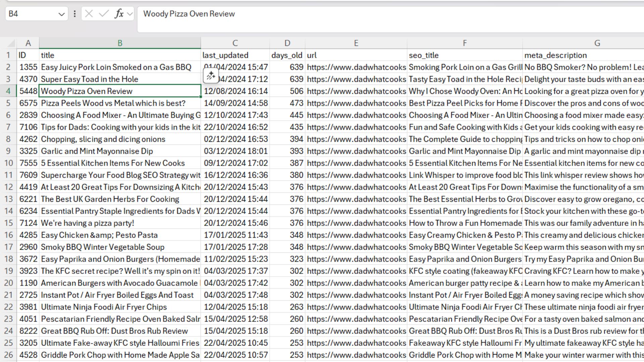This screenshot has height=362, width=644.
Task: Click the formula bar text Woody Pizza Oven Review
Action: (189, 14)
